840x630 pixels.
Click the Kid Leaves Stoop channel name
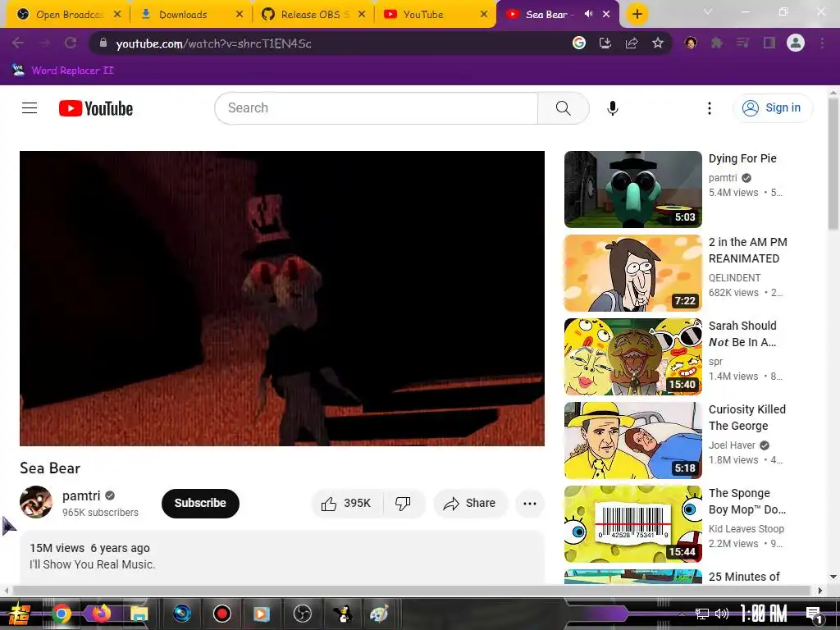746,529
